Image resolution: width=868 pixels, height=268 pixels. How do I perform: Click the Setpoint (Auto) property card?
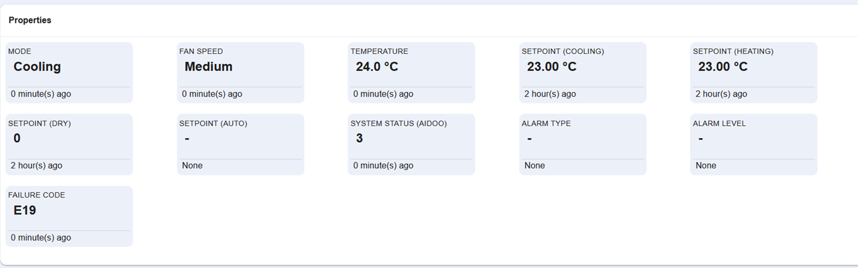coord(240,145)
